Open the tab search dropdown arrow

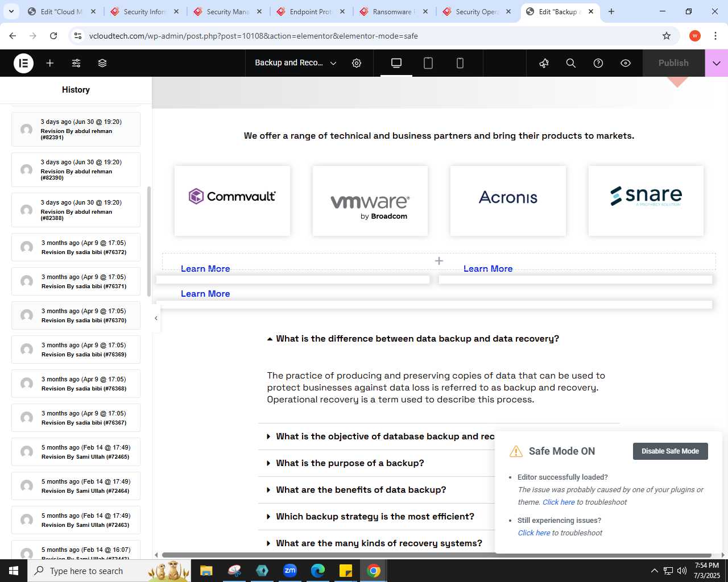[x=11, y=11]
